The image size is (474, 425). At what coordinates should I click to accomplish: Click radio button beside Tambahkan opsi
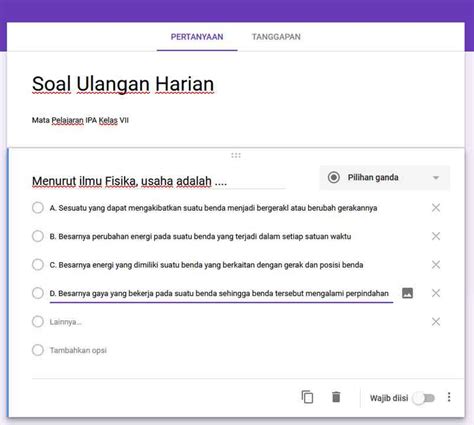38,350
